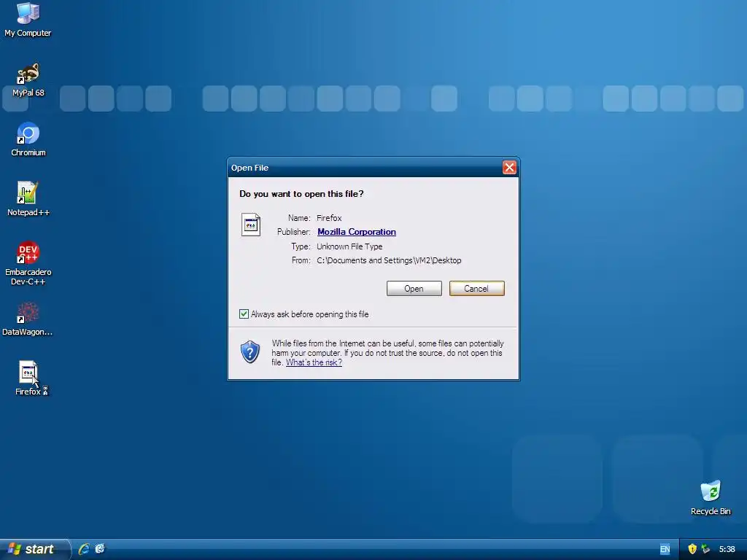This screenshot has width=747, height=560.
Task: Click the EN language bar indicator
Action: (665, 549)
